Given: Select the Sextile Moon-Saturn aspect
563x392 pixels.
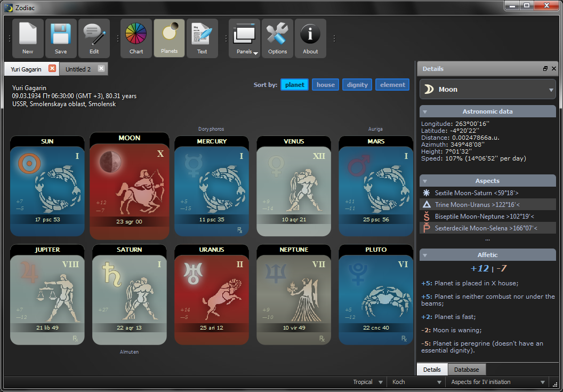Looking at the screenshot, I should tap(488, 193).
